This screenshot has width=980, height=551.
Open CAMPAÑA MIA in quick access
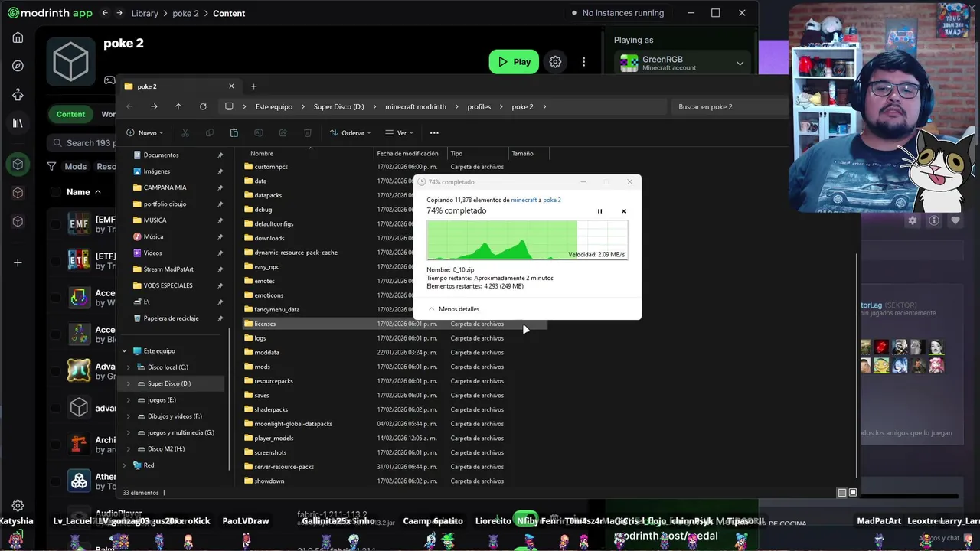165,187
